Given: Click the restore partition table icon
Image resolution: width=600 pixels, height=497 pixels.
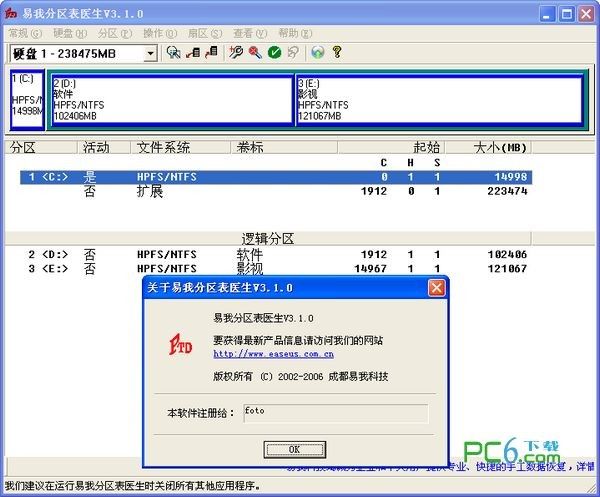Looking at the screenshot, I should click(x=211, y=52).
